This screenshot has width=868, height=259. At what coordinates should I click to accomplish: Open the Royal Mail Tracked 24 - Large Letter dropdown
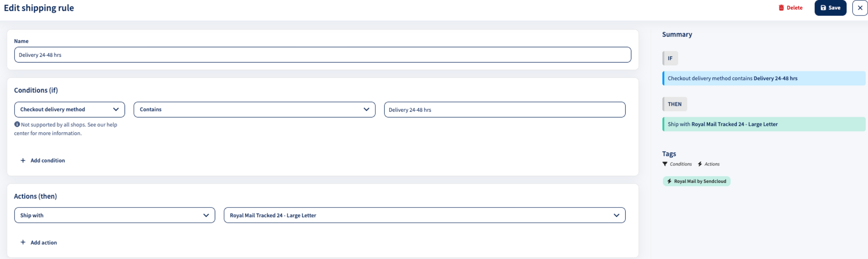tap(425, 215)
